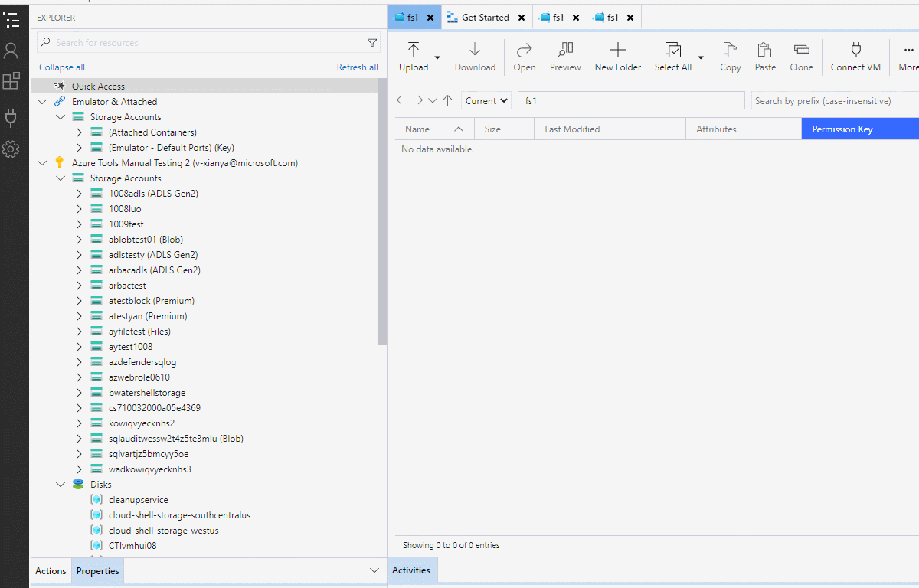This screenshot has width=919, height=588.
Task: Select the cleanupservice disk
Action: (x=139, y=500)
